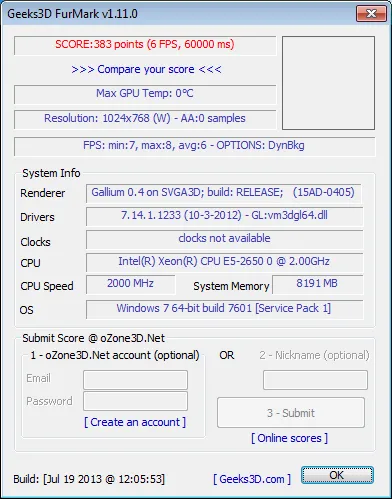Click the Nickname input field
The width and height of the screenshot is (392, 499).
click(x=315, y=380)
